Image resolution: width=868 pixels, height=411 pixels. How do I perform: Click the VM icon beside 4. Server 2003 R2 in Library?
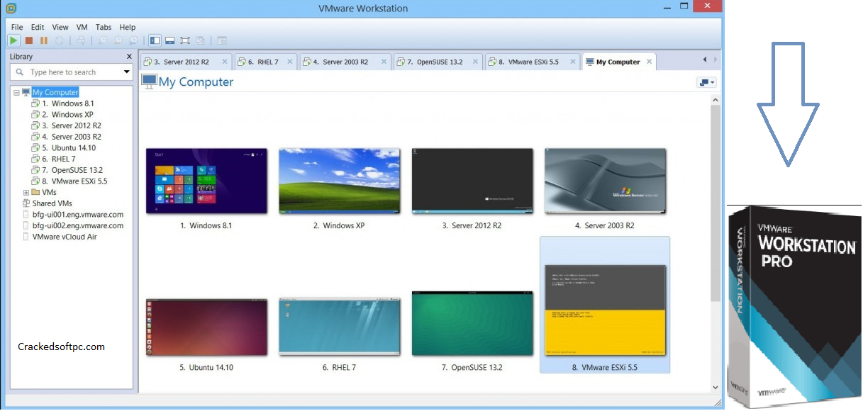(x=35, y=137)
